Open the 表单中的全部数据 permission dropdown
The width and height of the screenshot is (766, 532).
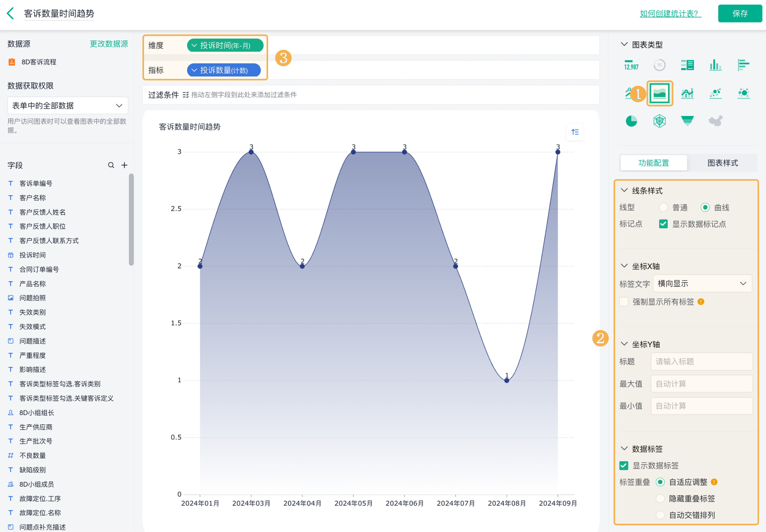click(x=68, y=106)
